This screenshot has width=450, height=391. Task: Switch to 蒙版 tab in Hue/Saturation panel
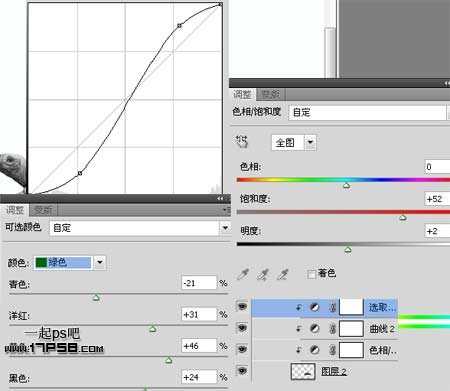pyautogui.click(x=270, y=95)
